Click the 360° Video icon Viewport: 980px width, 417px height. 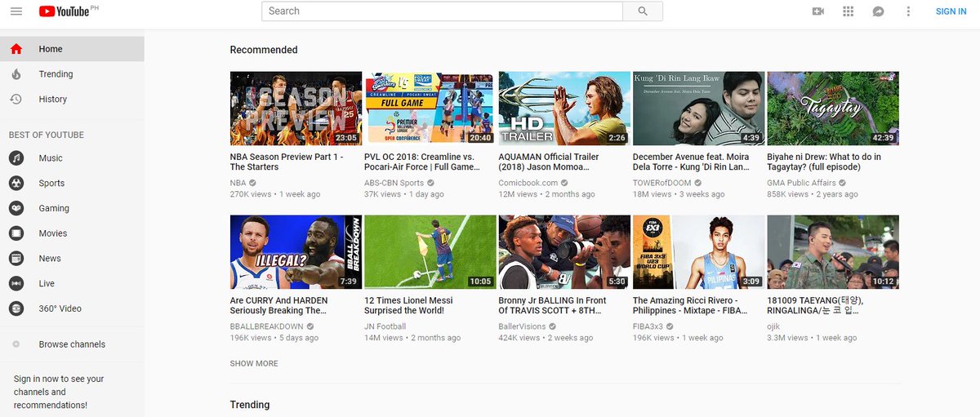(x=16, y=308)
